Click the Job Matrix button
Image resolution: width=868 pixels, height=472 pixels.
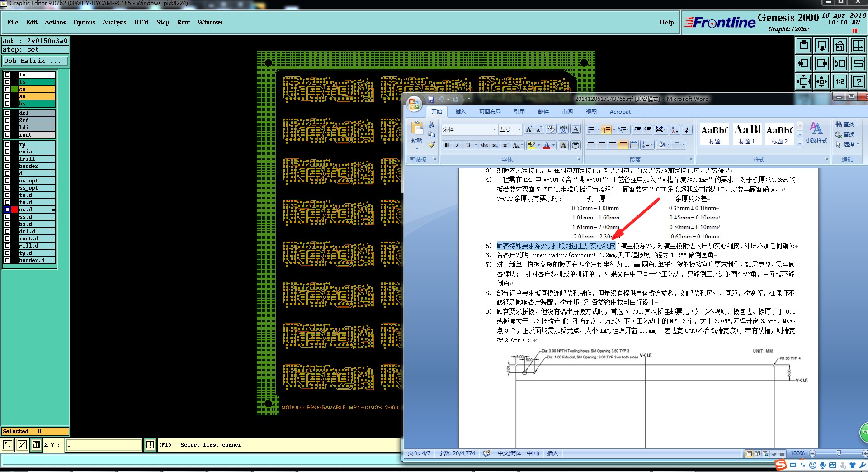click(x=35, y=61)
